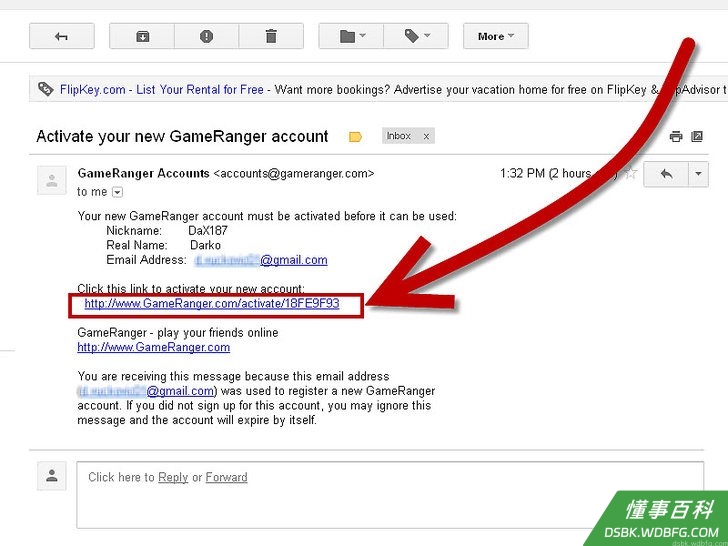Click the Real Name value Darko
The height and width of the screenshot is (546, 728).
click(x=206, y=245)
